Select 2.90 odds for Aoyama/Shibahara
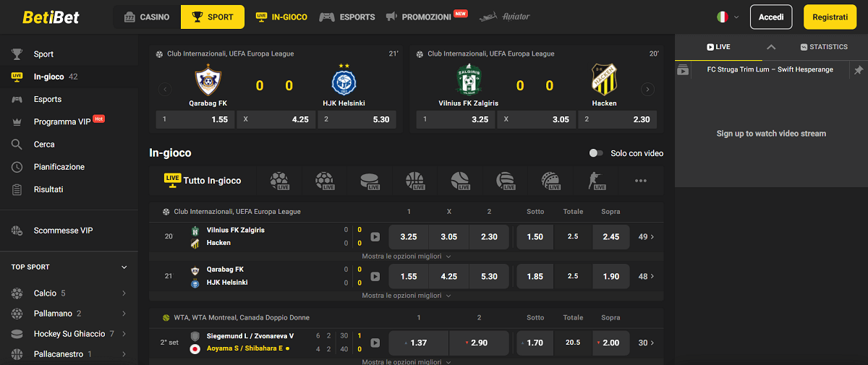Viewport: 868px width, 365px height. point(479,343)
